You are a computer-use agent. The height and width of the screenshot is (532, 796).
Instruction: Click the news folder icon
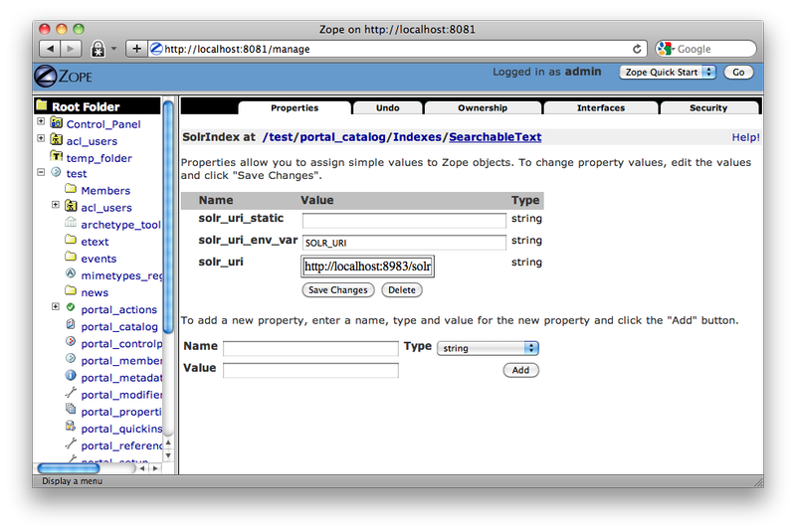pyautogui.click(x=71, y=291)
